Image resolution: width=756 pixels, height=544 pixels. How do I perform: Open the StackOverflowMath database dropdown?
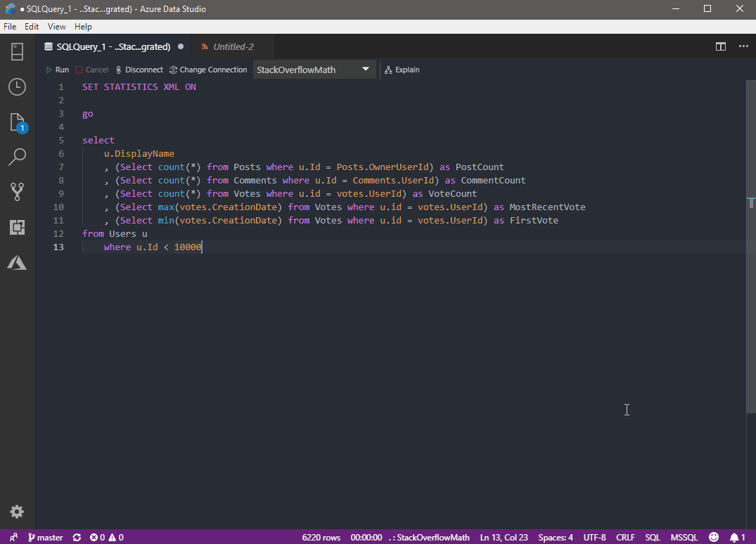(x=314, y=70)
